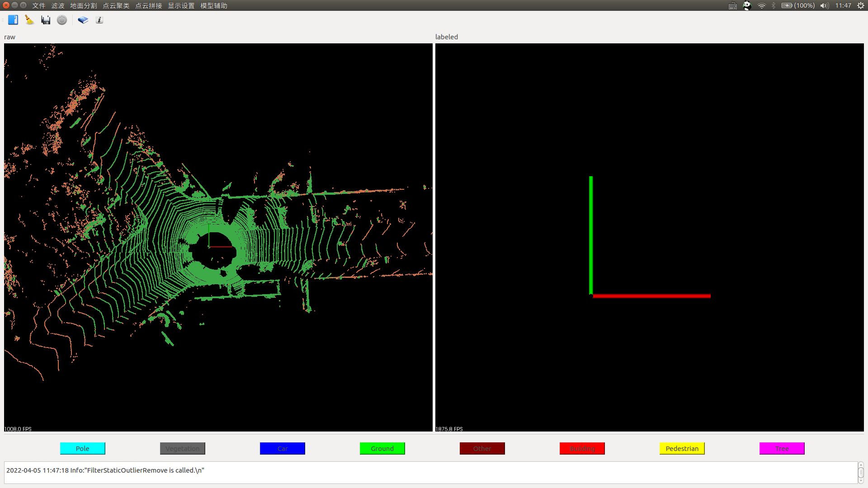868x488 pixels.
Task: Pick the yellow Pedestrian label button
Action: pos(682,448)
